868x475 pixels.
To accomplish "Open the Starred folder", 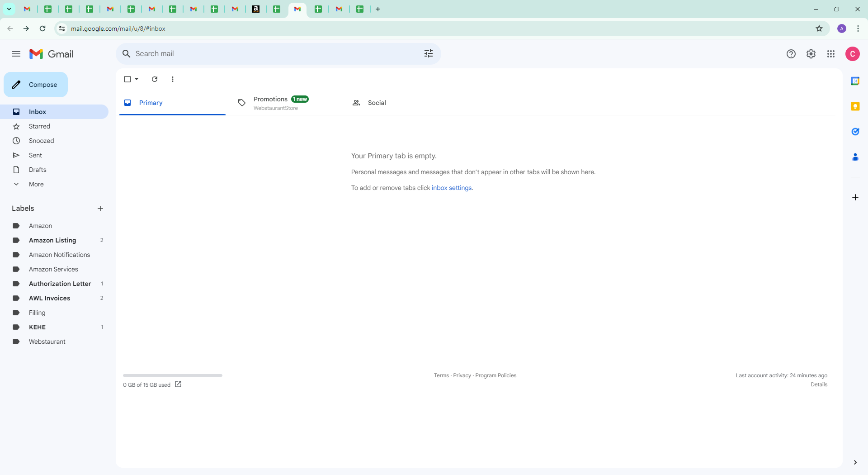I will coord(54,126).
